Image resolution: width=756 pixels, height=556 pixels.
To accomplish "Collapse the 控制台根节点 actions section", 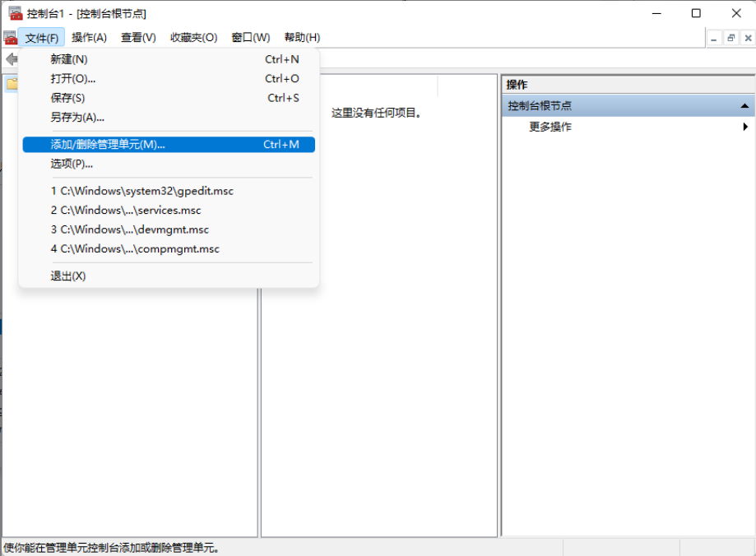I will click(x=744, y=105).
